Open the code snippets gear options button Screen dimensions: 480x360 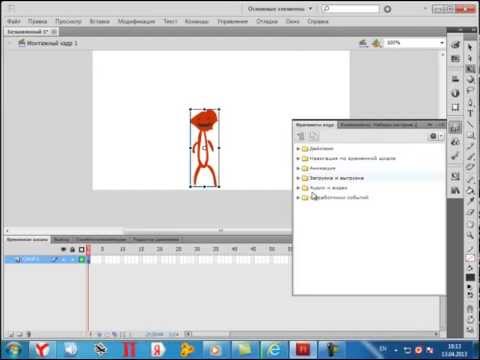tap(434, 136)
